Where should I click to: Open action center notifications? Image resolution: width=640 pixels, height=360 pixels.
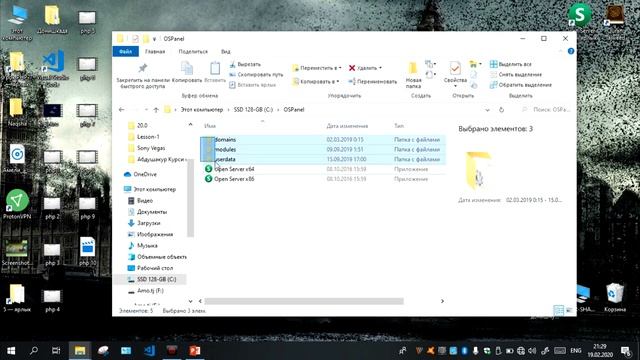(625, 351)
